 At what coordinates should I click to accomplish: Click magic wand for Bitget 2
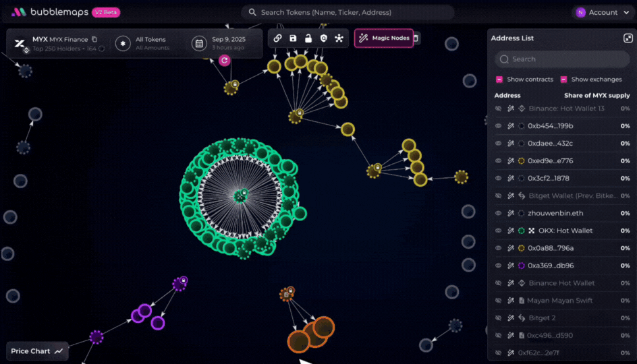click(511, 317)
